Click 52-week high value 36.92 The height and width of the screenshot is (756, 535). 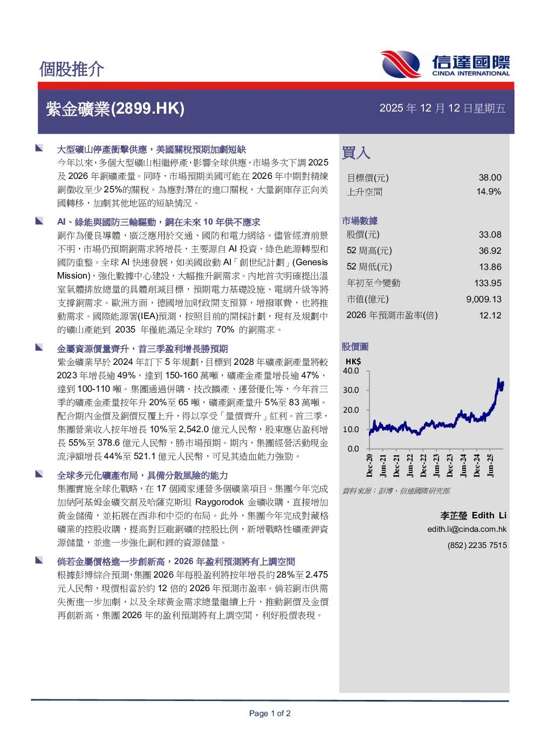point(490,251)
